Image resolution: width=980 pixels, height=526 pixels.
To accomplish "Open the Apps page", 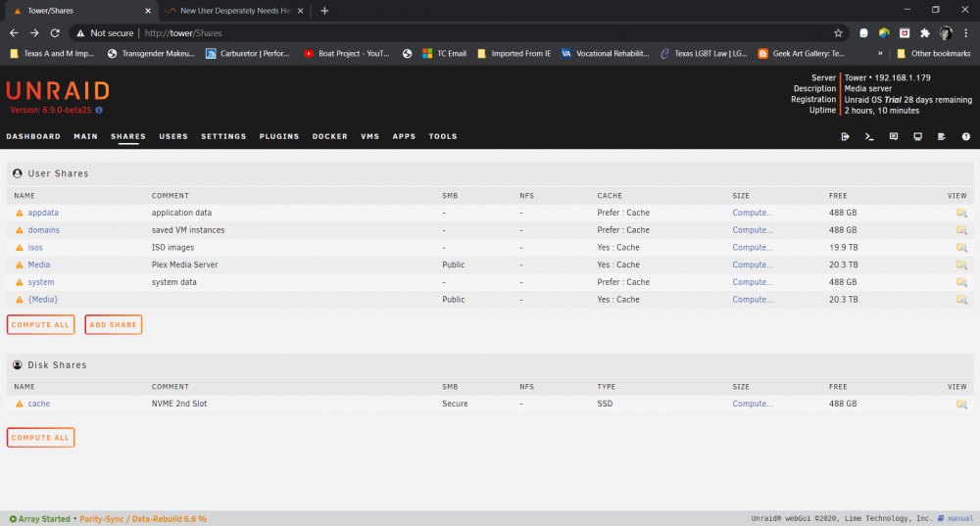I will (404, 136).
